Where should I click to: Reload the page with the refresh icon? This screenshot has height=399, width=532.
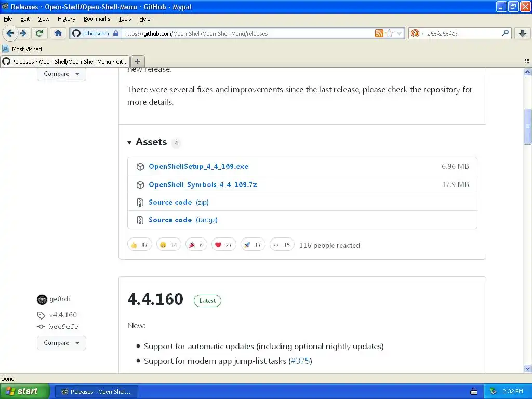point(39,33)
